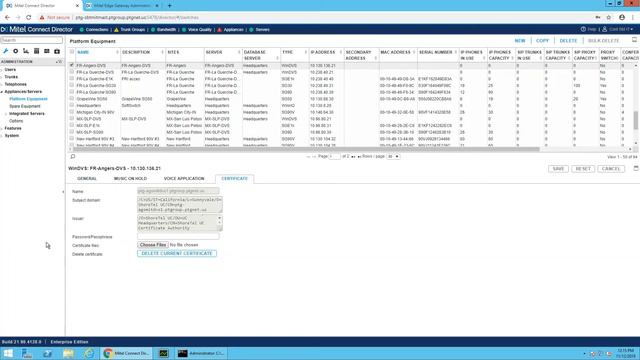
Task: Collapse the Appliances/Servers tree node
Action: tap(2, 92)
